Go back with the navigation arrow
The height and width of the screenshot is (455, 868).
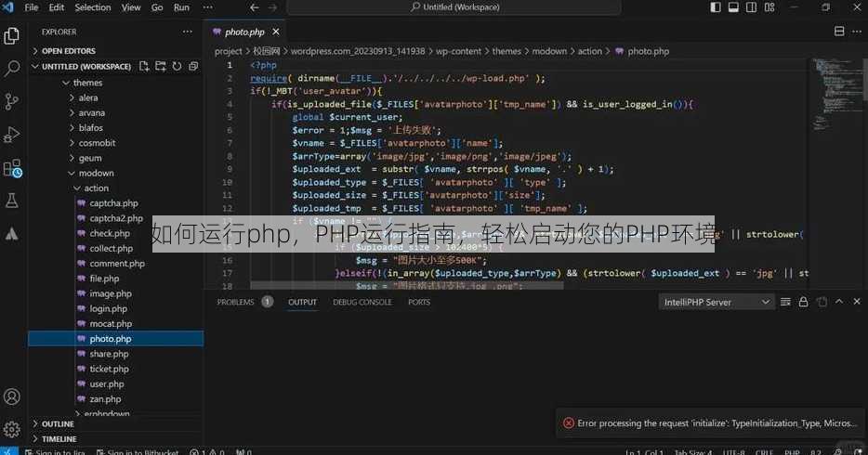point(254,7)
